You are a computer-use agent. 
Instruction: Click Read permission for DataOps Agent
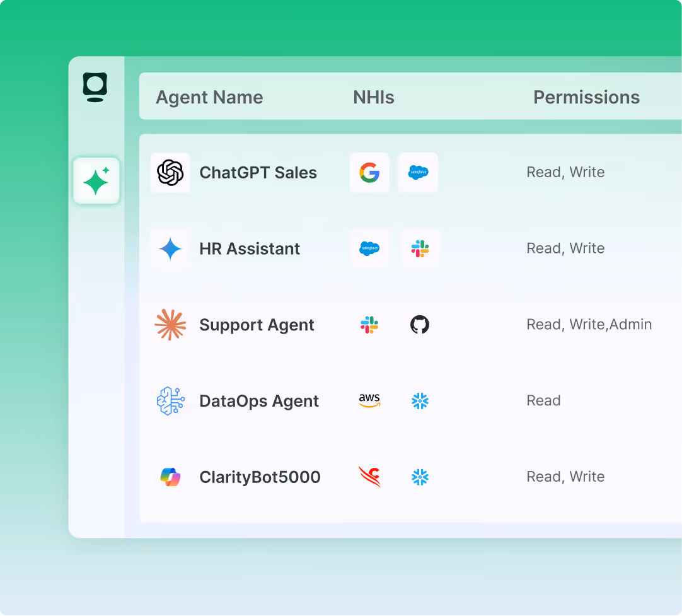543,400
